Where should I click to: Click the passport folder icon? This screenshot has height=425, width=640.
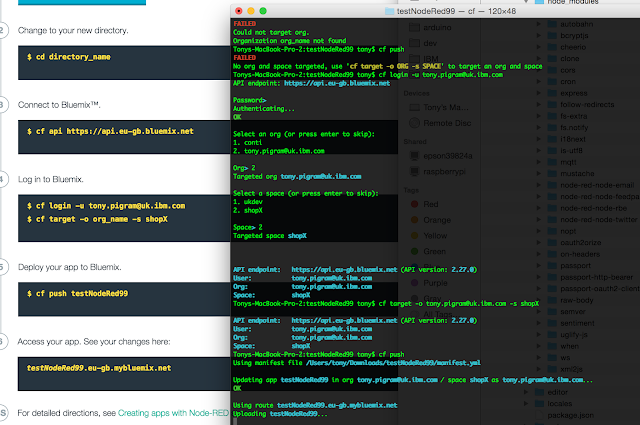pos(553,266)
